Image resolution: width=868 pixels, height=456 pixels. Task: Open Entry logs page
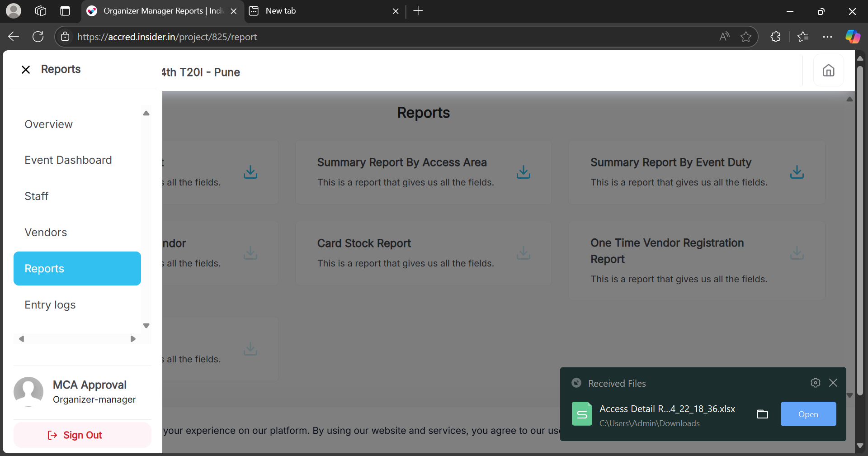tap(50, 305)
